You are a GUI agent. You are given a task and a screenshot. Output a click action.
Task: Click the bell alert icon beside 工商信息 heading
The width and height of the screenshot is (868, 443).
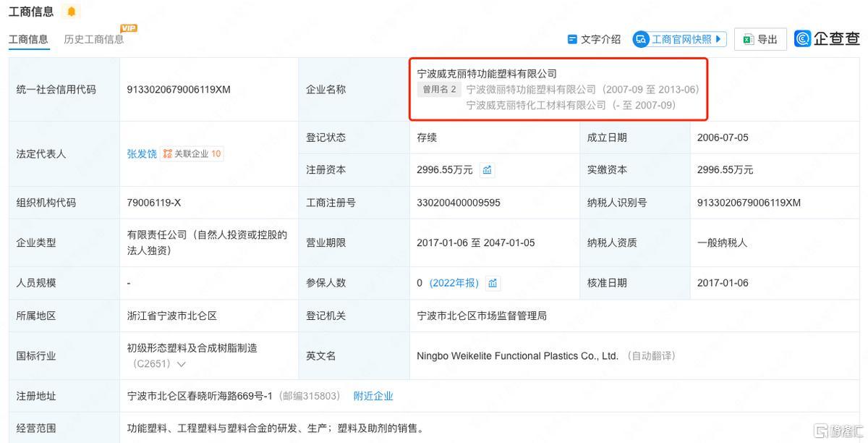tap(71, 12)
